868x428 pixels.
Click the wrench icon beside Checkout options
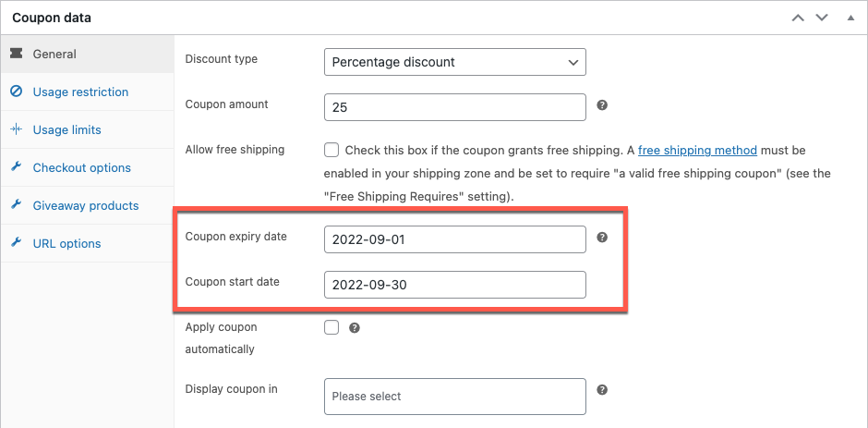click(x=16, y=167)
